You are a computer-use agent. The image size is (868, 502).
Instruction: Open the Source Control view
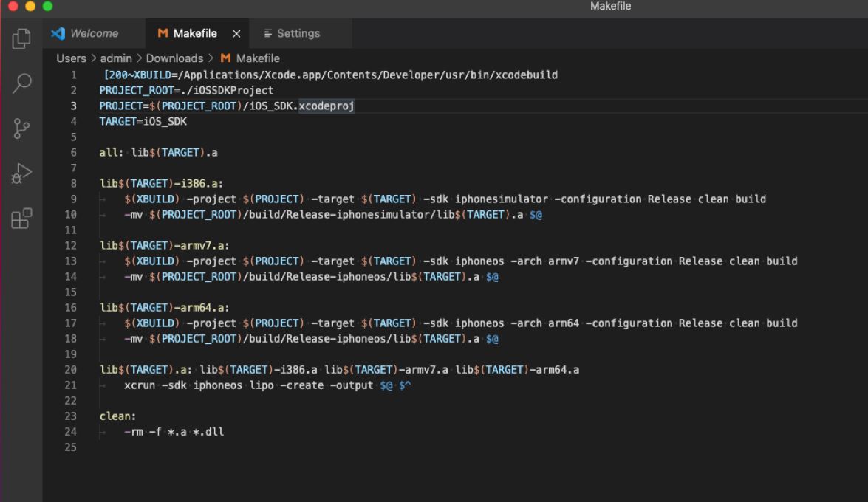[x=21, y=128]
